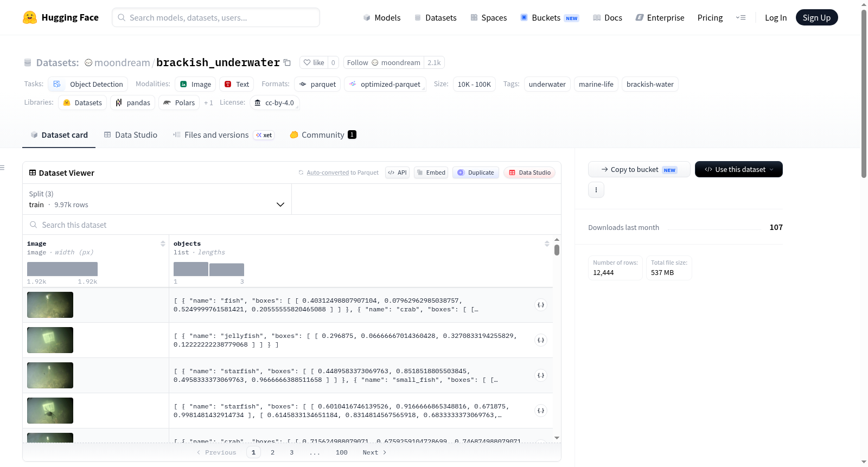Expand JSON for the starfish 0.6010 row

point(541,411)
